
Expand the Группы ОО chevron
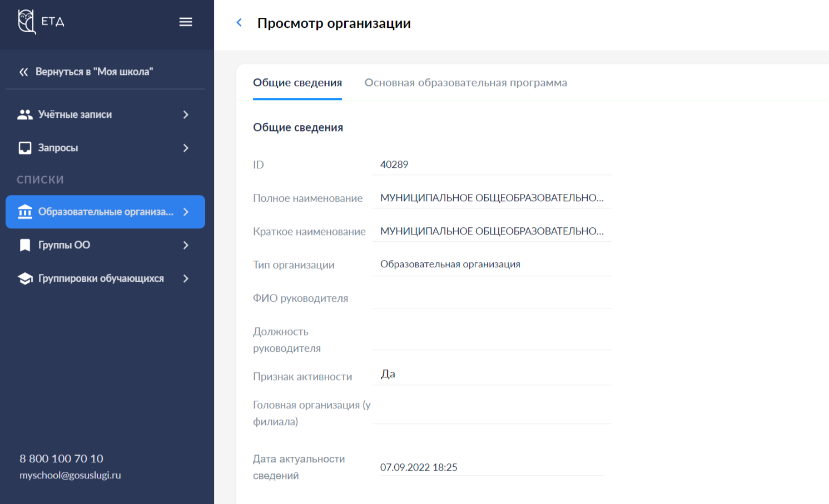click(x=186, y=245)
